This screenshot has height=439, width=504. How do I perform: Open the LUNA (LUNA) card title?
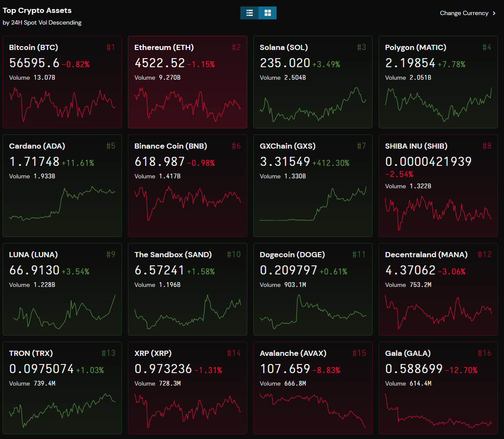click(34, 255)
